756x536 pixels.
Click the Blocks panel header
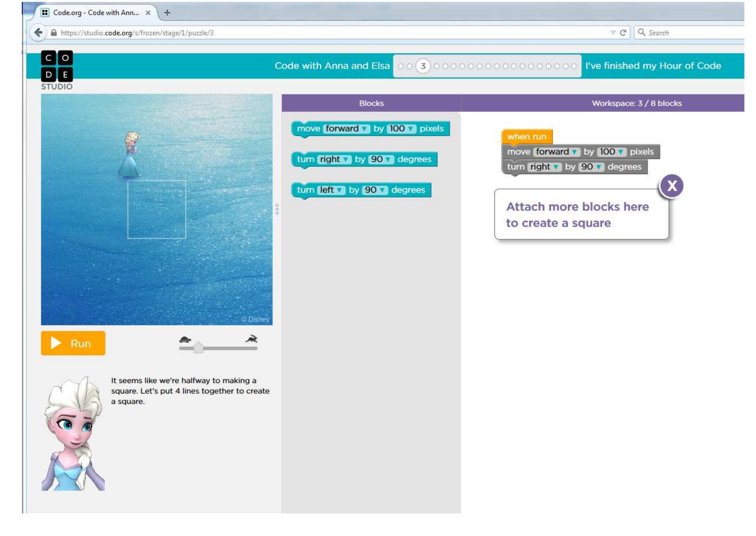(x=371, y=103)
